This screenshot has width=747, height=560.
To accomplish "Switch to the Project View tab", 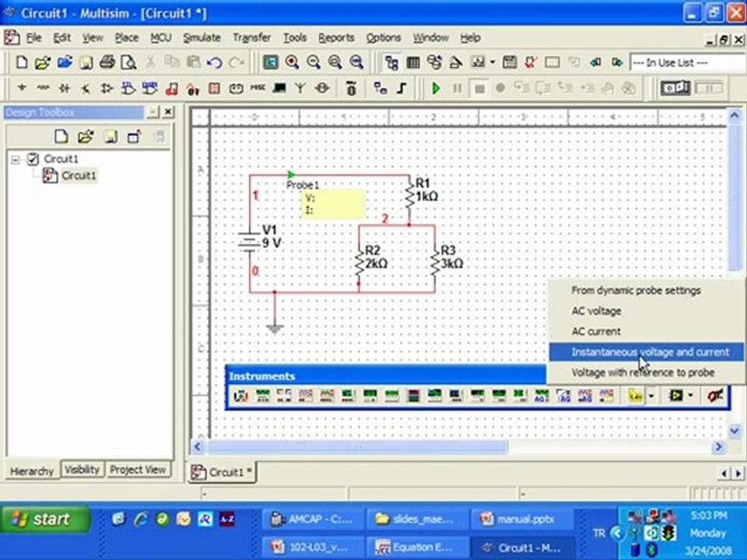I will pos(138,470).
